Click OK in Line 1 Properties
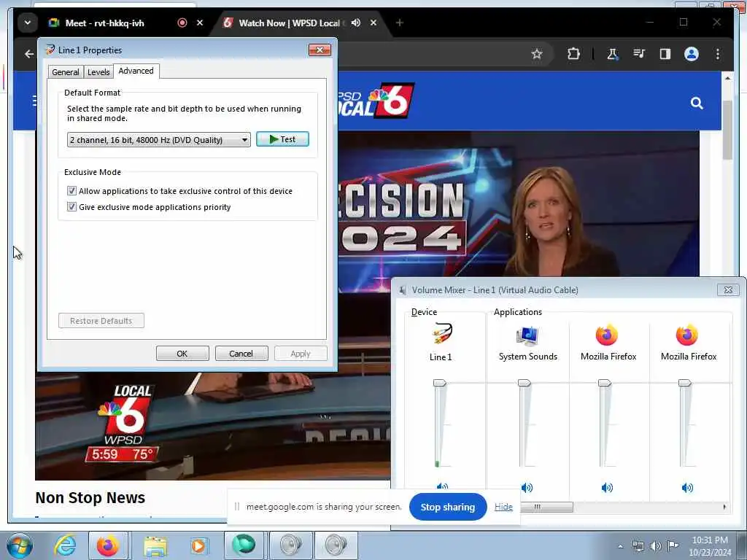Screen dimensions: 747x560 click(x=182, y=354)
